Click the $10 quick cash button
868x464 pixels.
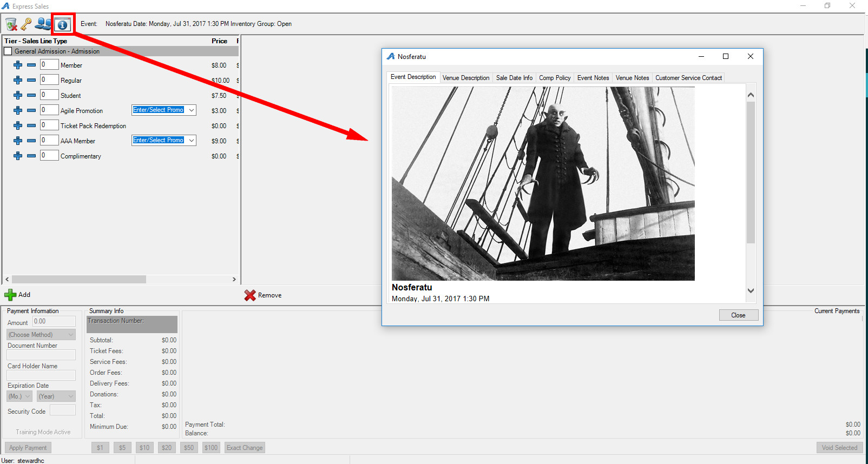tap(144, 448)
